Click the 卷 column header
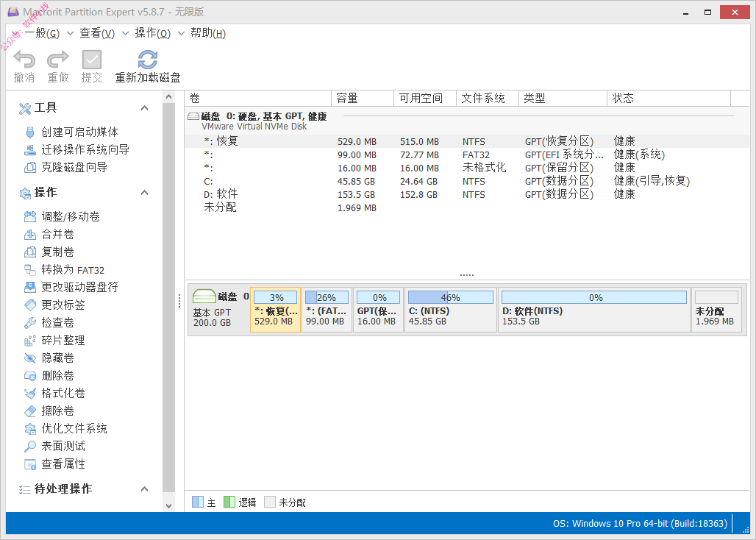This screenshot has width=756, height=540. click(x=258, y=99)
